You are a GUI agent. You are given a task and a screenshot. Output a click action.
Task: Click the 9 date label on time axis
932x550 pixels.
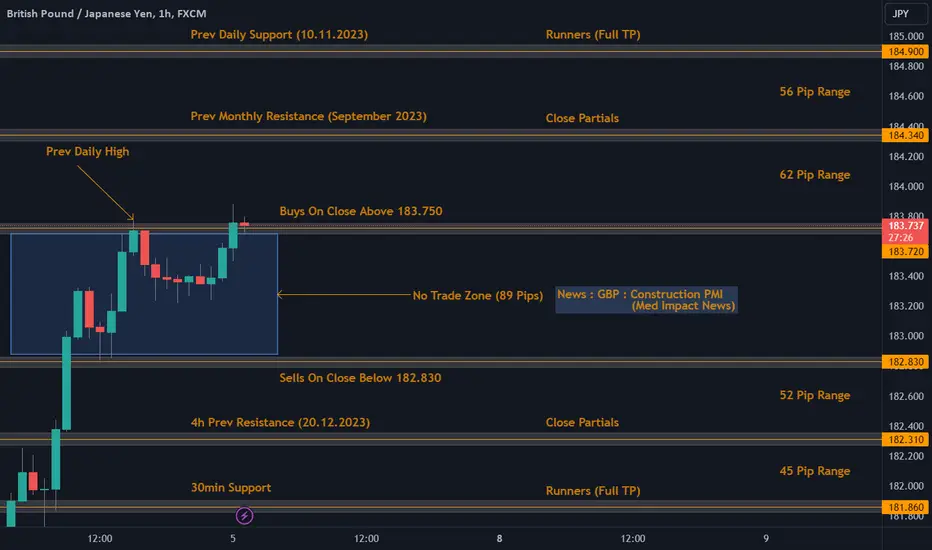click(766, 539)
